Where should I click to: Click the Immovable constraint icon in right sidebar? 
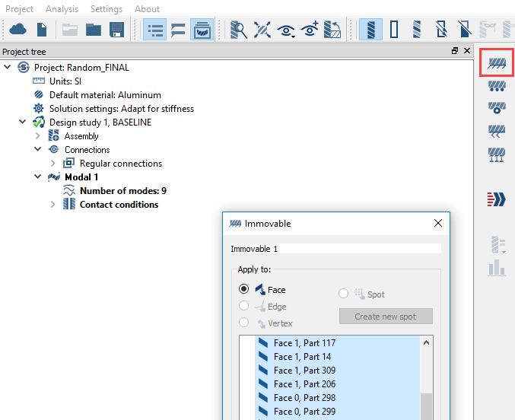(497, 62)
